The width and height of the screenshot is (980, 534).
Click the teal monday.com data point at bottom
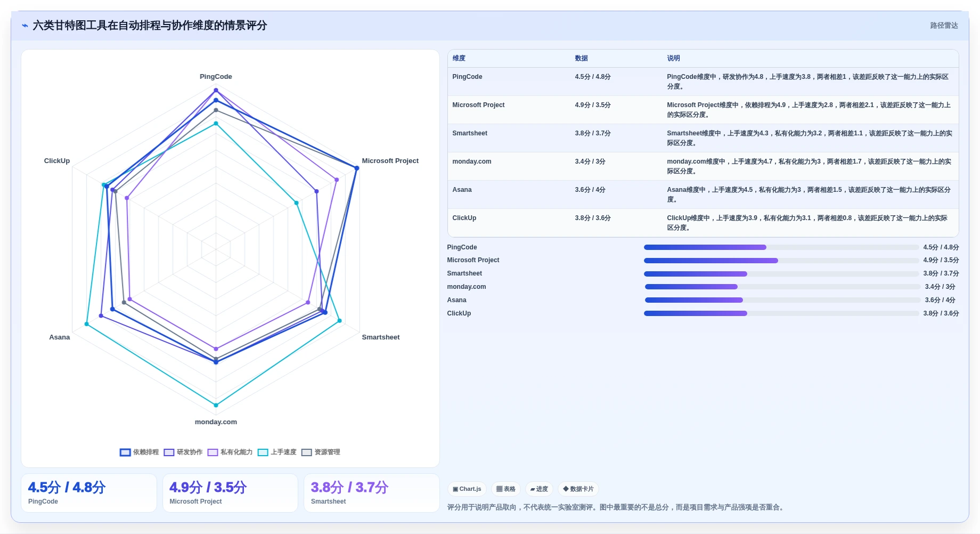[x=216, y=405]
